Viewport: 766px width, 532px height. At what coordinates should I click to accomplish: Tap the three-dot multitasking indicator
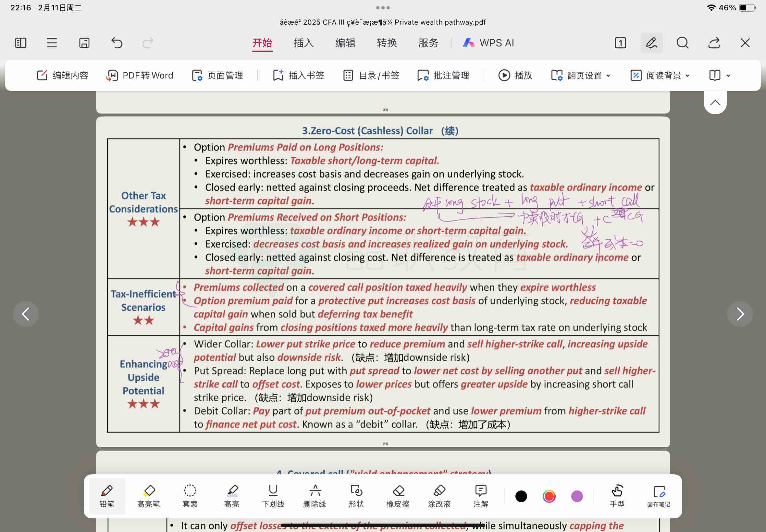point(383,8)
